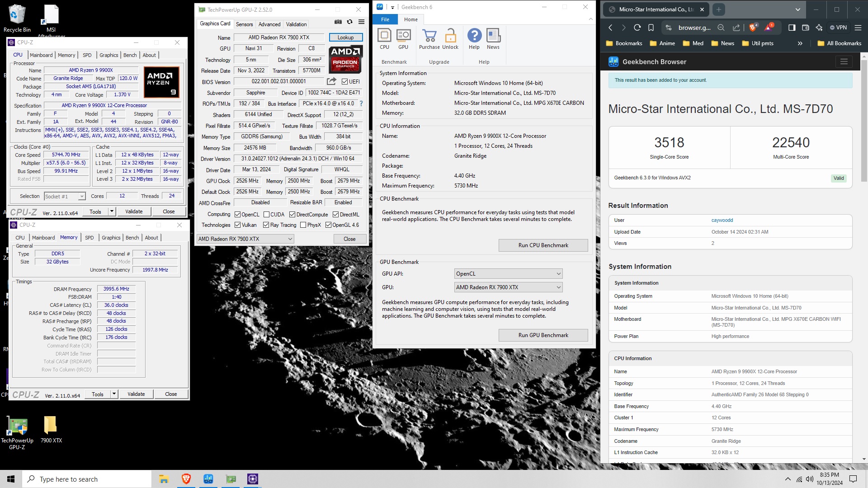
Task: Toggle the DirectCompute checkbox
Action: 292,215
